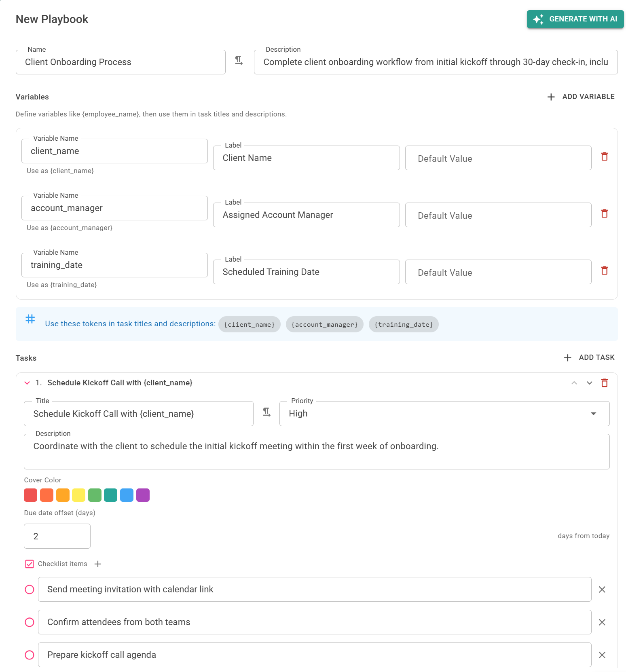
Task: Click Default Value field for training_date
Action: tap(498, 272)
